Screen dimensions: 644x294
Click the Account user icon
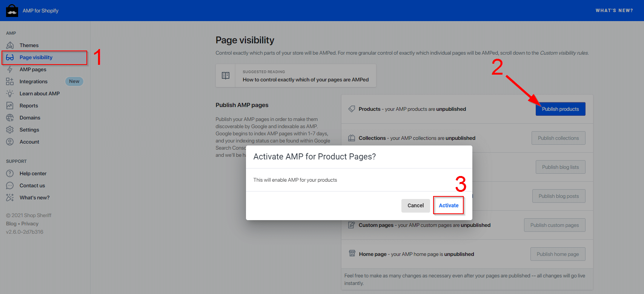[x=10, y=142]
